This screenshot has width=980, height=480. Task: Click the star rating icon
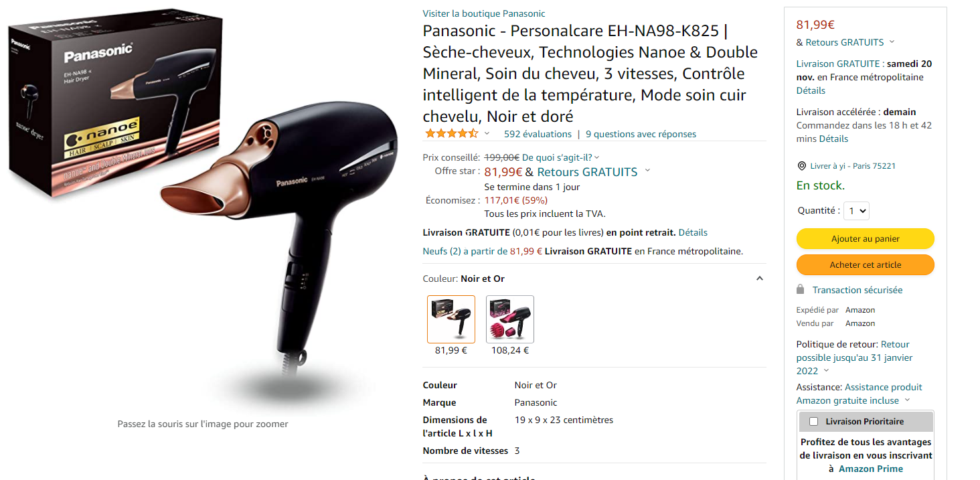(451, 133)
